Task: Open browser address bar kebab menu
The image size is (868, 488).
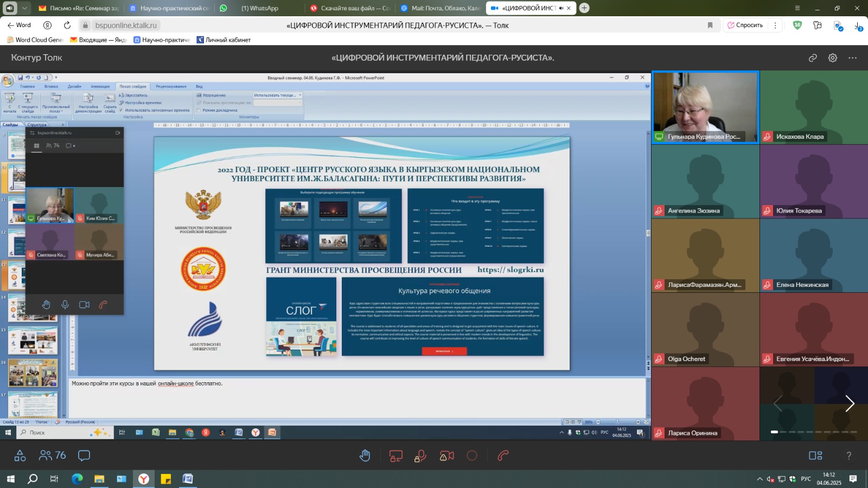Action: 775,25
